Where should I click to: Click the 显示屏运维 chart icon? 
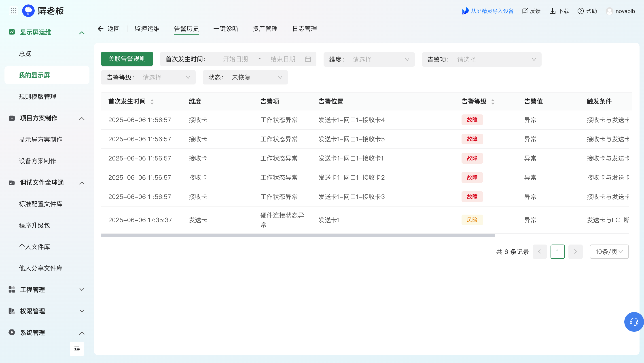tap(12, 32)
